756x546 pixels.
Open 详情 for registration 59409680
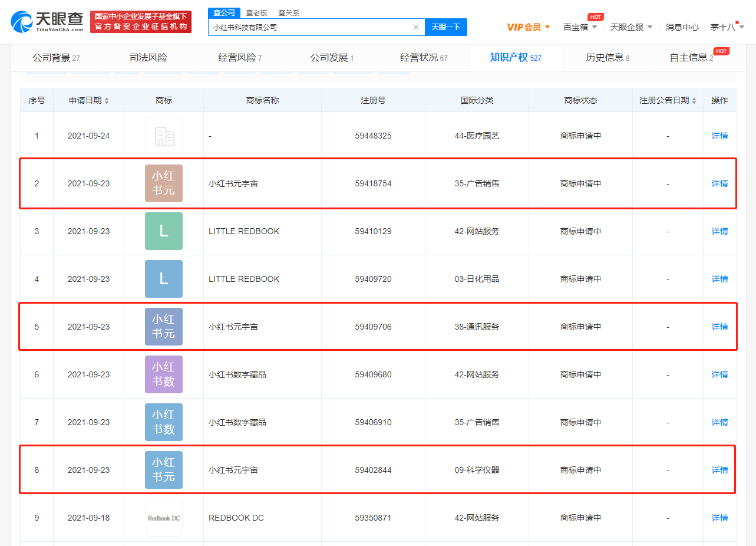click(x=719, y=374)
